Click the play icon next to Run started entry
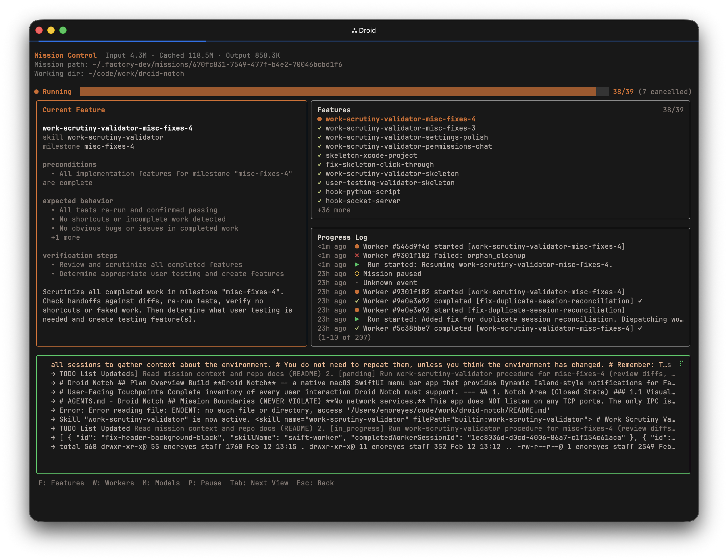This screenshot has width=728, height=560. [357, 264]
